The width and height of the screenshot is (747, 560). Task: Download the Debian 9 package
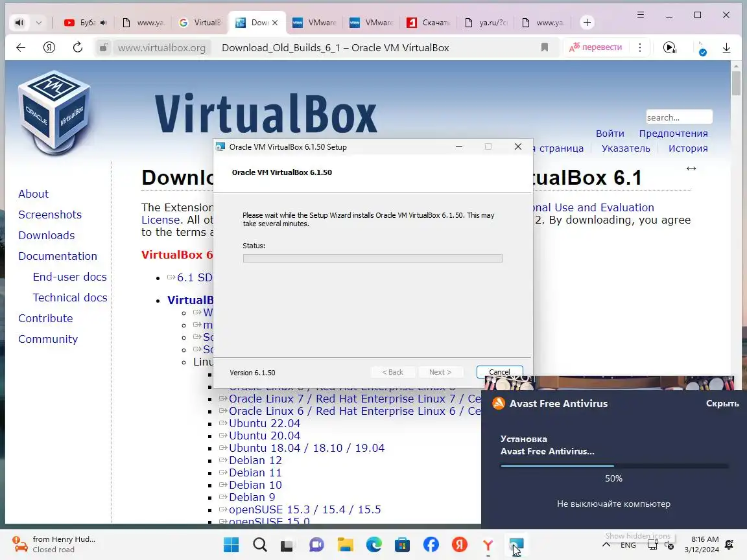click(252, 497)
